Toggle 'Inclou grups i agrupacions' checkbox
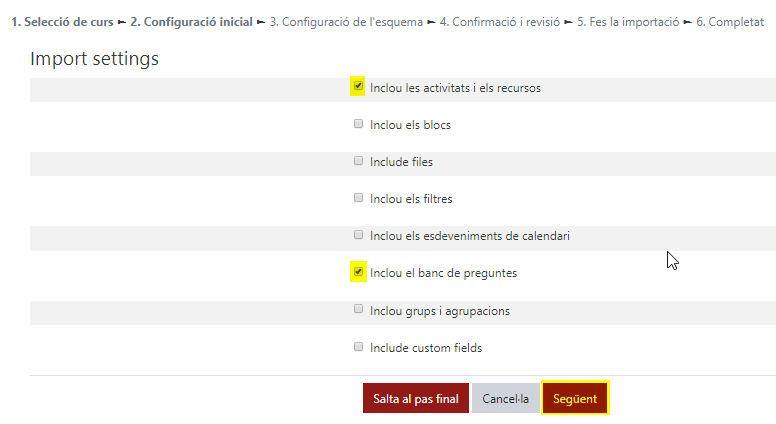Screen dimensions: 776x424 tap(358, 310)
